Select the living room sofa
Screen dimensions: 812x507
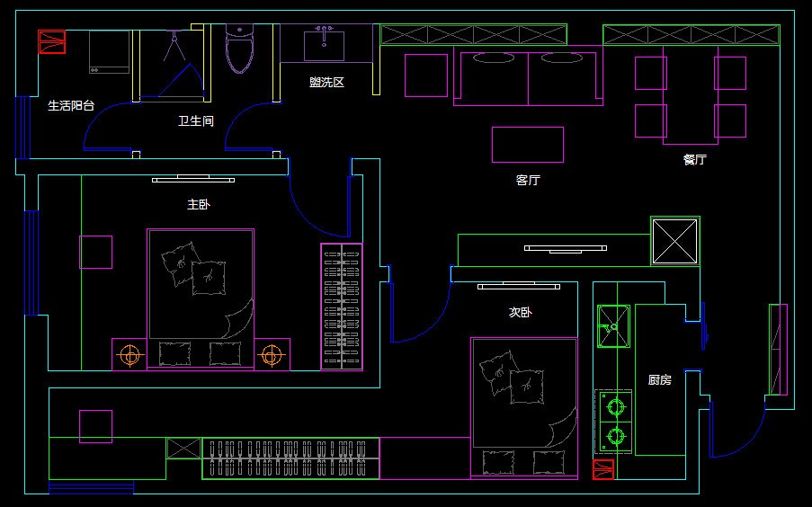click(528, 76)
